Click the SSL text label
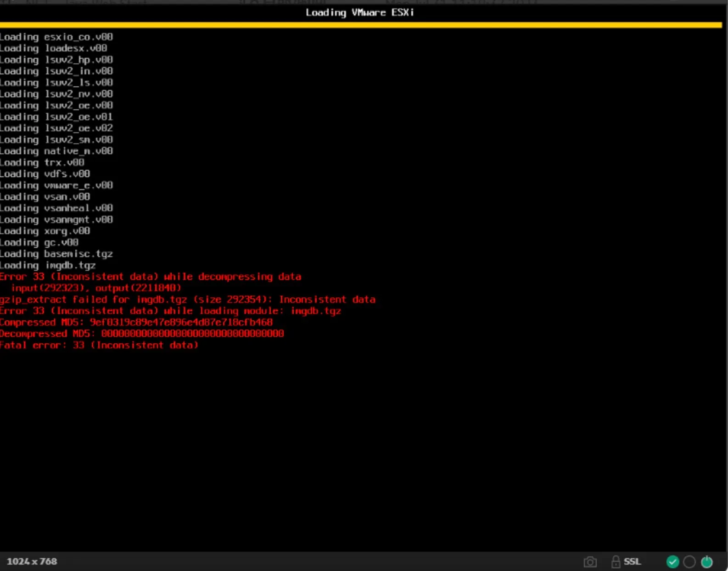The image size is (728, 571). (632, 561)
